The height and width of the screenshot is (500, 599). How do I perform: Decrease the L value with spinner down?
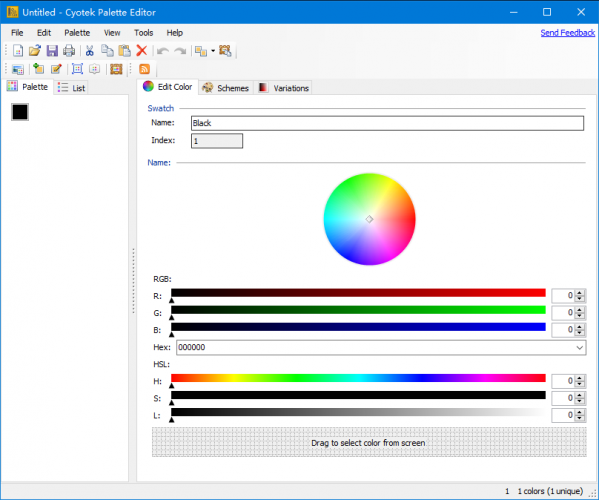pos(580,418)
